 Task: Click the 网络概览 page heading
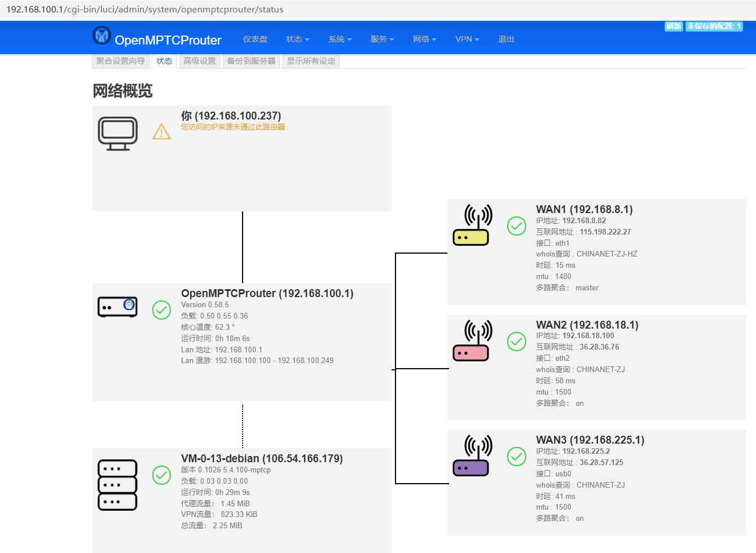[x=122, y=91]
